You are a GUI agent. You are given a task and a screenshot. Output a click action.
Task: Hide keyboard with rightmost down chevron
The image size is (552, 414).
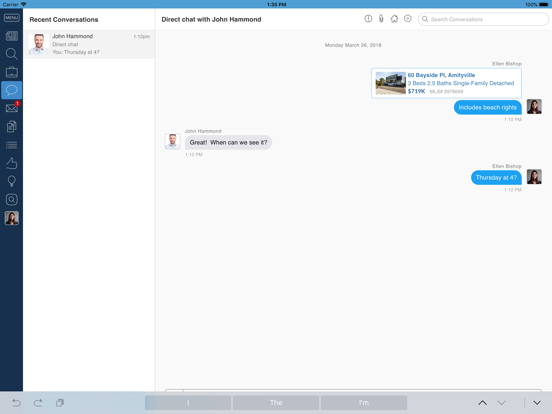537,402
